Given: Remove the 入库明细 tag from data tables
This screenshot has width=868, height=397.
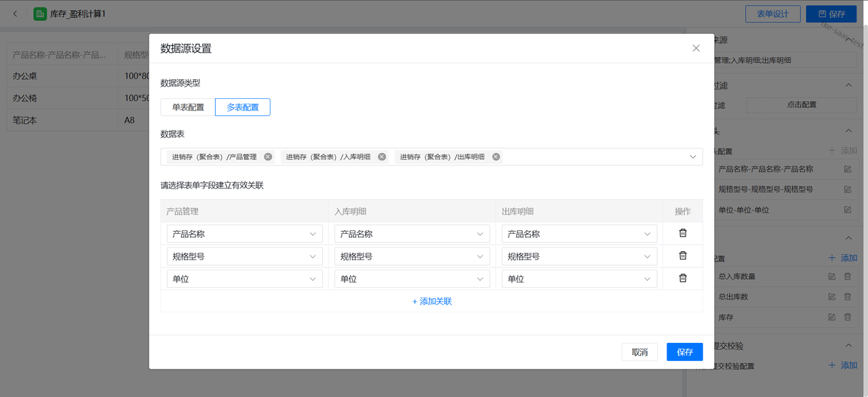Looking at the screenshot, I should pos(382,156).
